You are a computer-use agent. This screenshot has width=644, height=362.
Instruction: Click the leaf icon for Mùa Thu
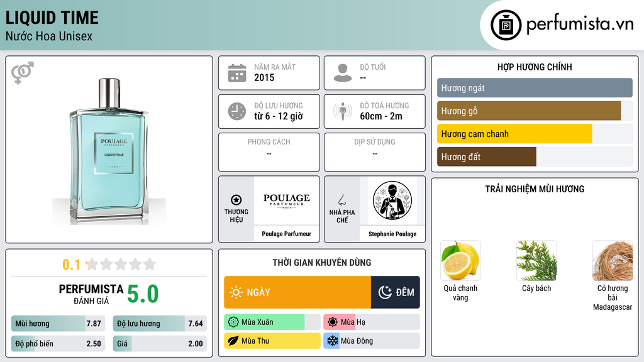click(x=233, y=341)
